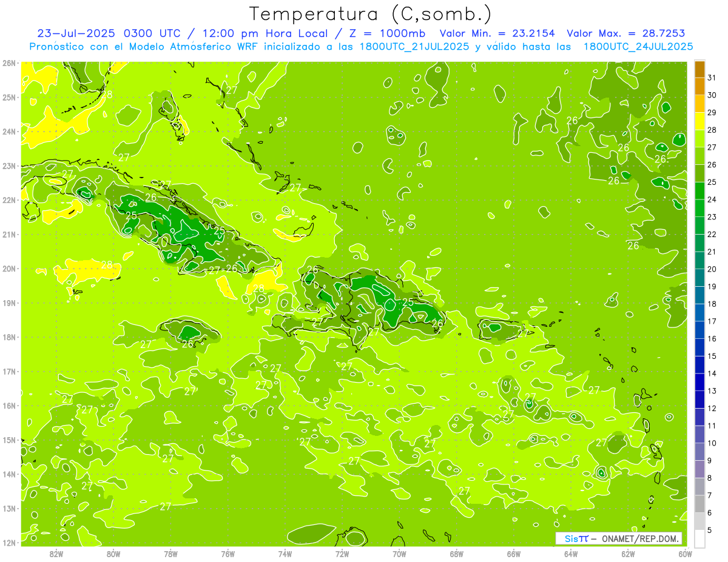The height and width of the screenshot is (562, 728).
Task: Click the '18' color bar label
Action: 712,304
